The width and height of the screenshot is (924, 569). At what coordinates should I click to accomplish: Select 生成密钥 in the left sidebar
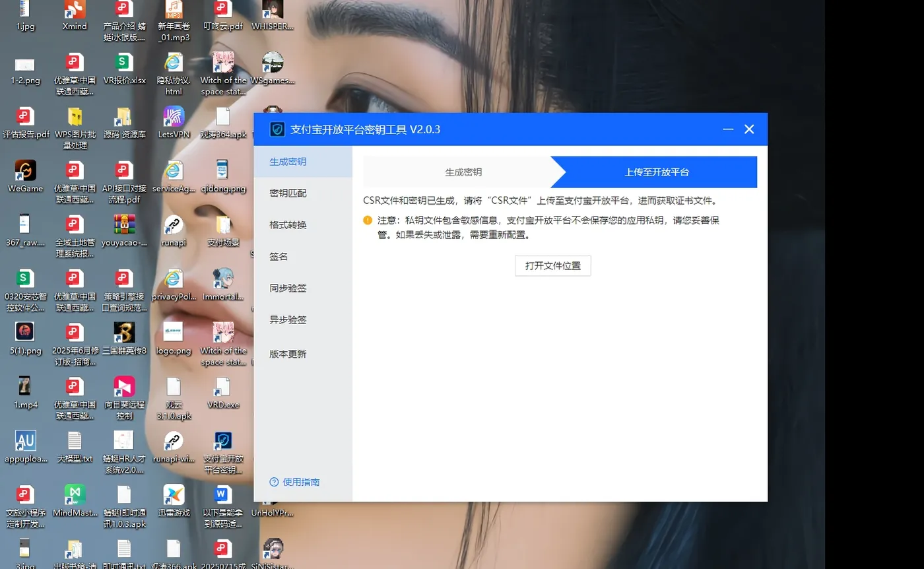[303, 162]
